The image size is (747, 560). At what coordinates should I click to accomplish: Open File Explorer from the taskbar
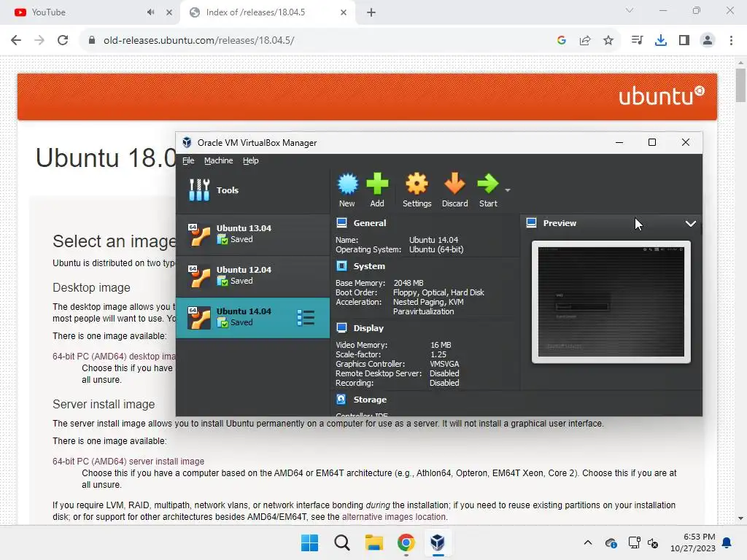coord(374,542)
